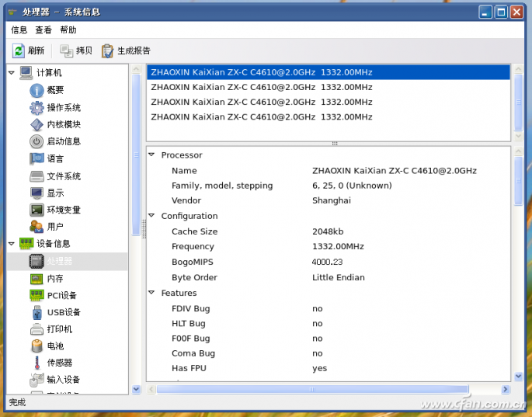Select the 设备信息 device board icon
Image resolution: width=532 pixels, height=417 pixels.
(x=26, y=244)
